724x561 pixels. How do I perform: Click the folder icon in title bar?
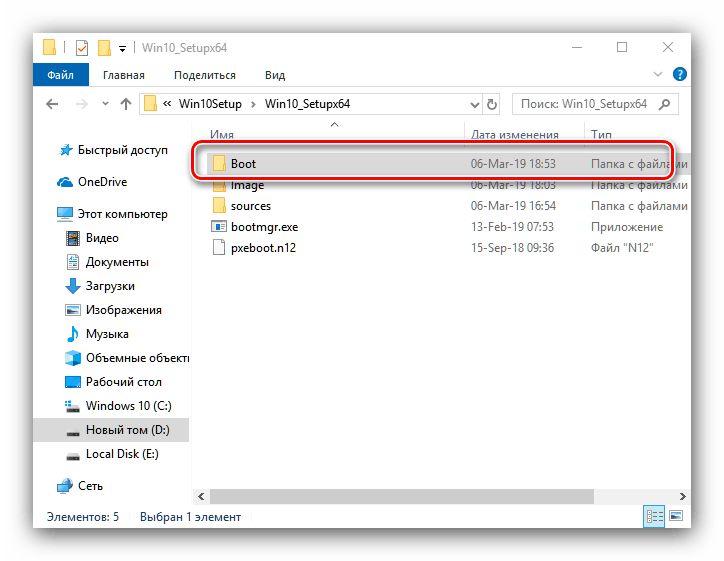click(x=49, y=48)
